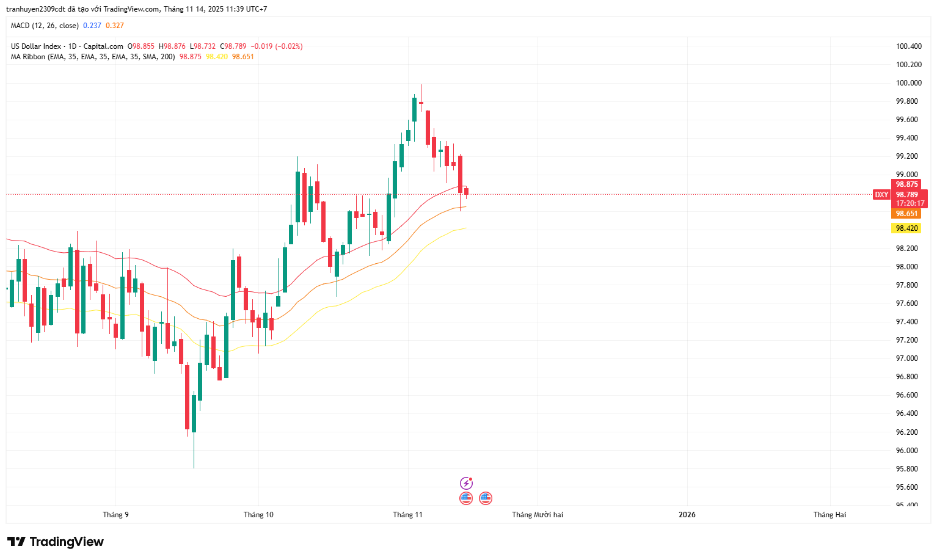Click the Tháng 11 time axis label
This screenshot has width=937, height=560.
click(407, 515)
